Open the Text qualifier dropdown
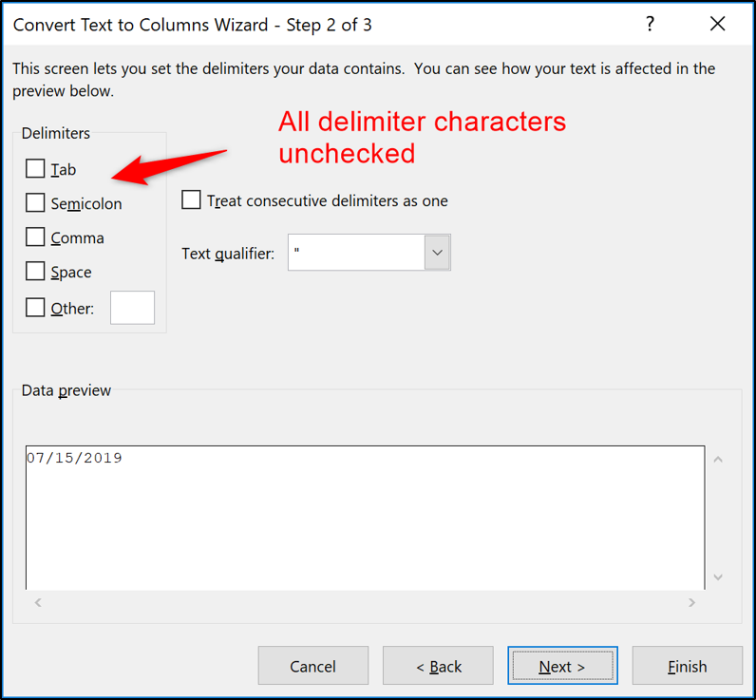756x700 pixels. click(437, 253)
